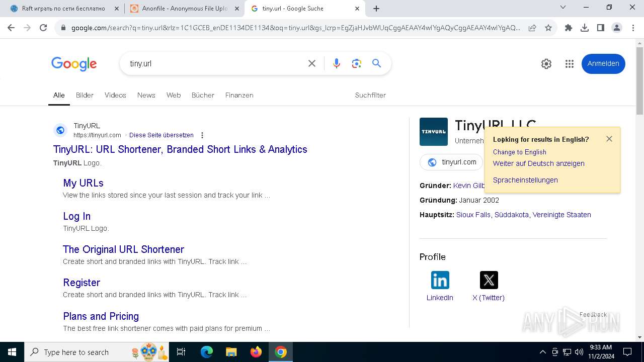Image resolution: width=644 pixels, height=362 pixels.
Task: Reload the page with the refresh icon
Action: point(43,28)
